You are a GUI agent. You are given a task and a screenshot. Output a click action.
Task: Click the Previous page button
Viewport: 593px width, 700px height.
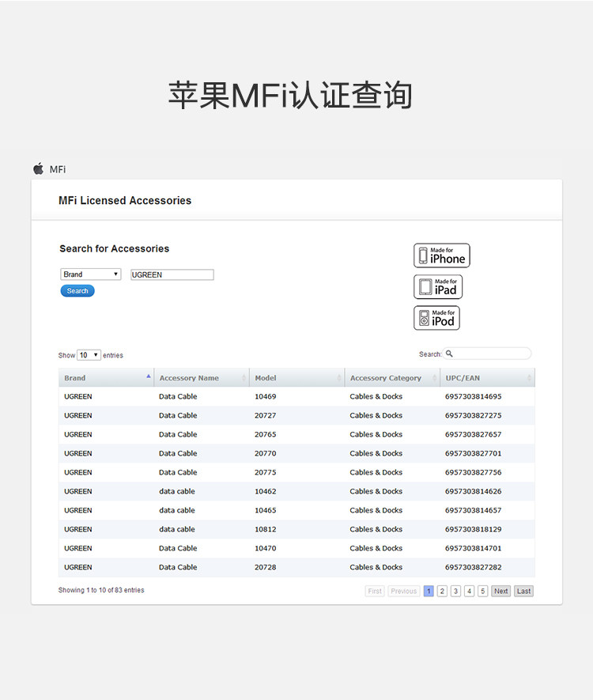[404, 591]
